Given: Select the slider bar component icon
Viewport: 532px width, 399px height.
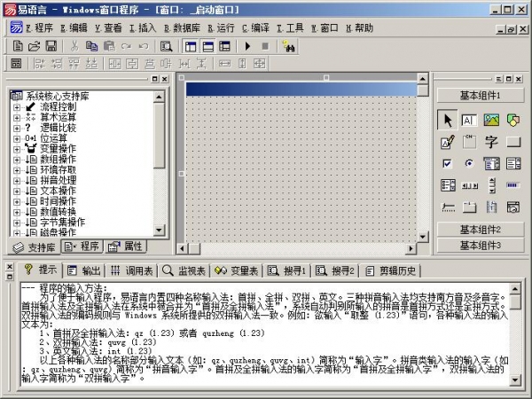Looking at the screenshot, I should tap(448, 207).
